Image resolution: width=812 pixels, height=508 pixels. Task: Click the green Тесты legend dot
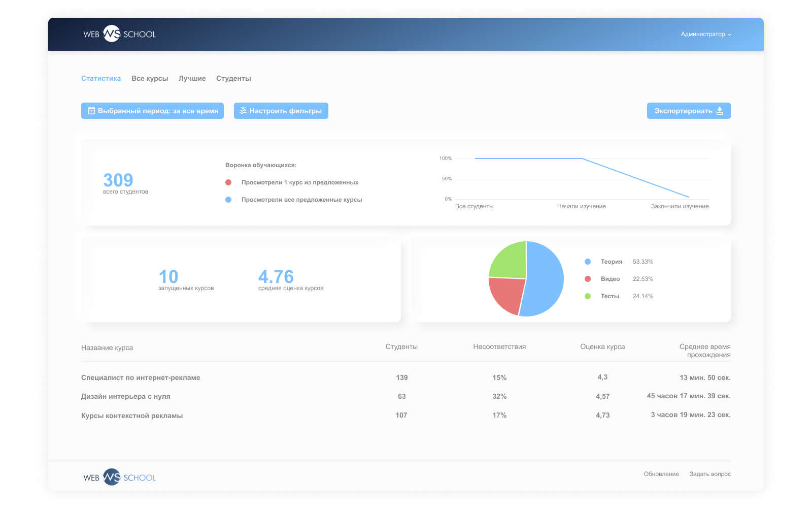click(588, 296)
